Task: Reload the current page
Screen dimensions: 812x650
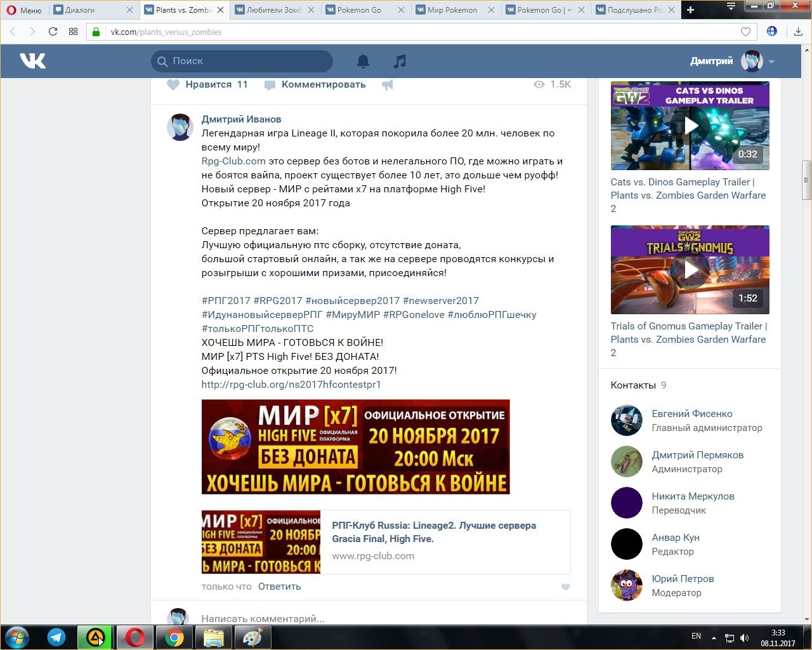Action: click(x=53, y=32)
